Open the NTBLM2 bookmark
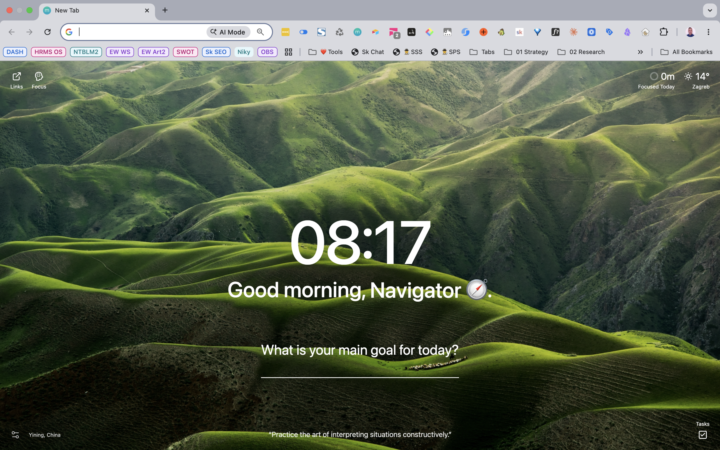This screenshot has width=720, height=450. click(x=86, y=52)
